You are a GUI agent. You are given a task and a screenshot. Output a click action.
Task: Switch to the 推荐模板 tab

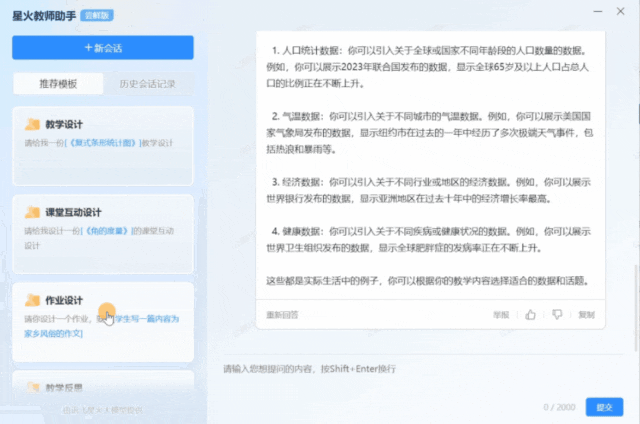[58, 84]
